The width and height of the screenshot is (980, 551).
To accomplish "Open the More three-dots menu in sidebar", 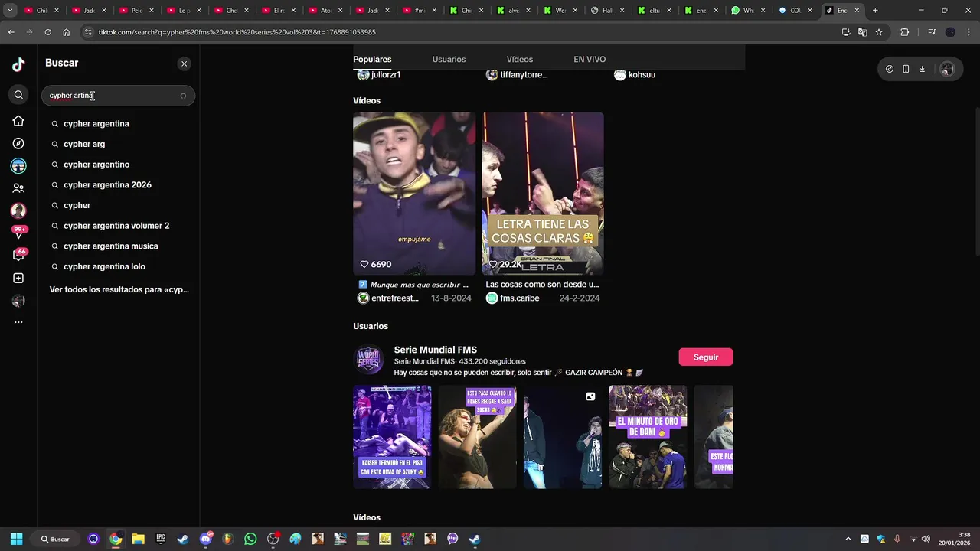I will click(x=18, y=322).
